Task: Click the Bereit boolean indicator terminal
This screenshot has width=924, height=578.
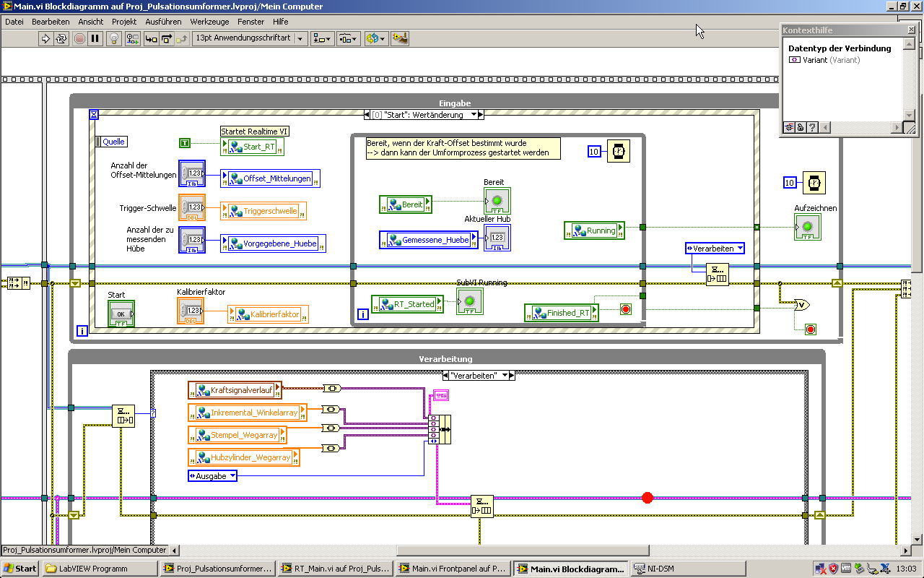Action: (x=497, y=201)
